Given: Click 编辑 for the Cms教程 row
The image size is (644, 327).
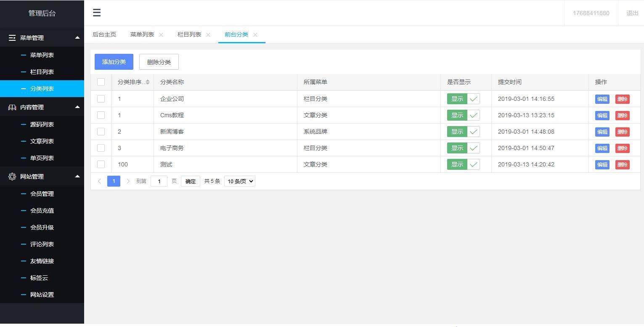Looking at the screenshot, I should [602, 115].
